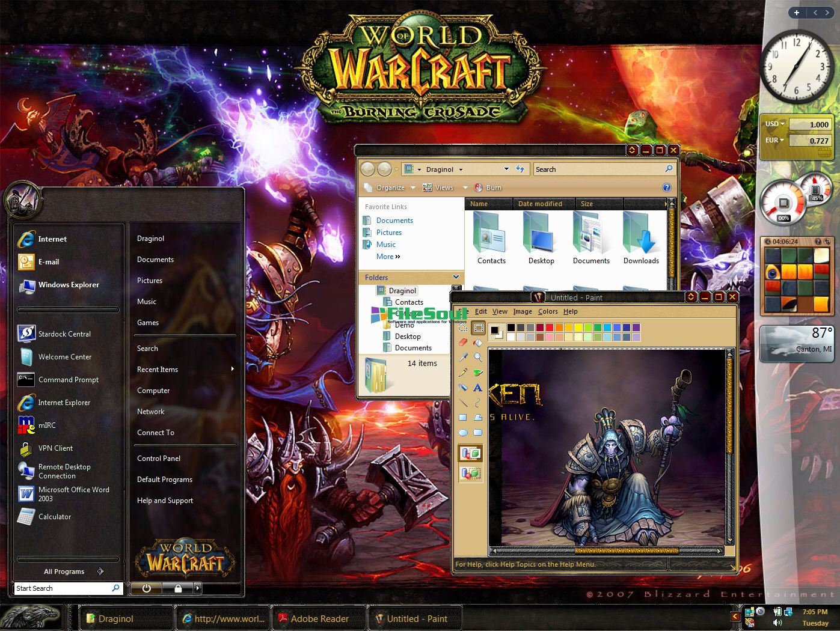This screenshot has height=631, width=840.
Task: Select the Ellipse shape tool
Action: [x=463, y=433]
